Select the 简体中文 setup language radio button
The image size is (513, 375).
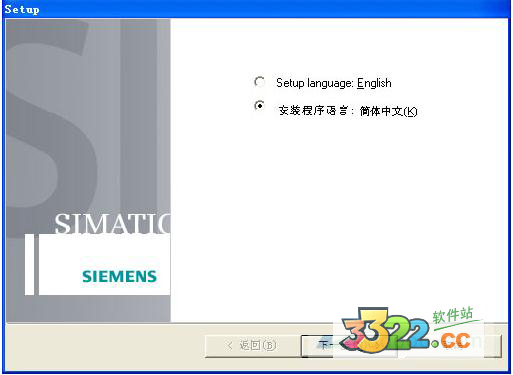259,106
